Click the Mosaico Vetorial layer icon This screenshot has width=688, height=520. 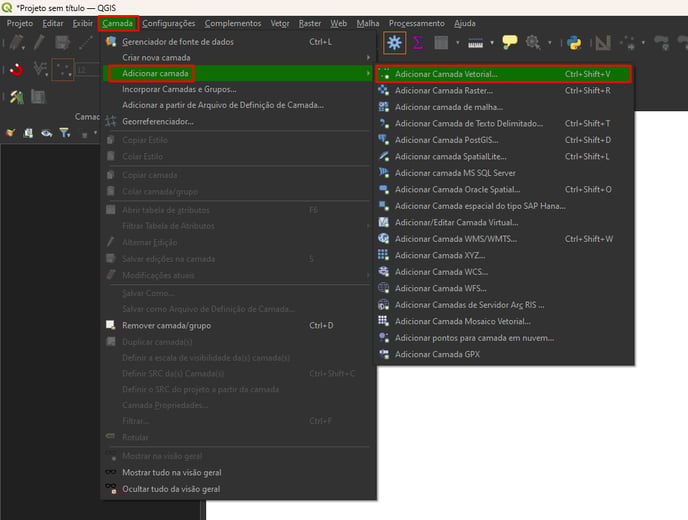[383, 321]
